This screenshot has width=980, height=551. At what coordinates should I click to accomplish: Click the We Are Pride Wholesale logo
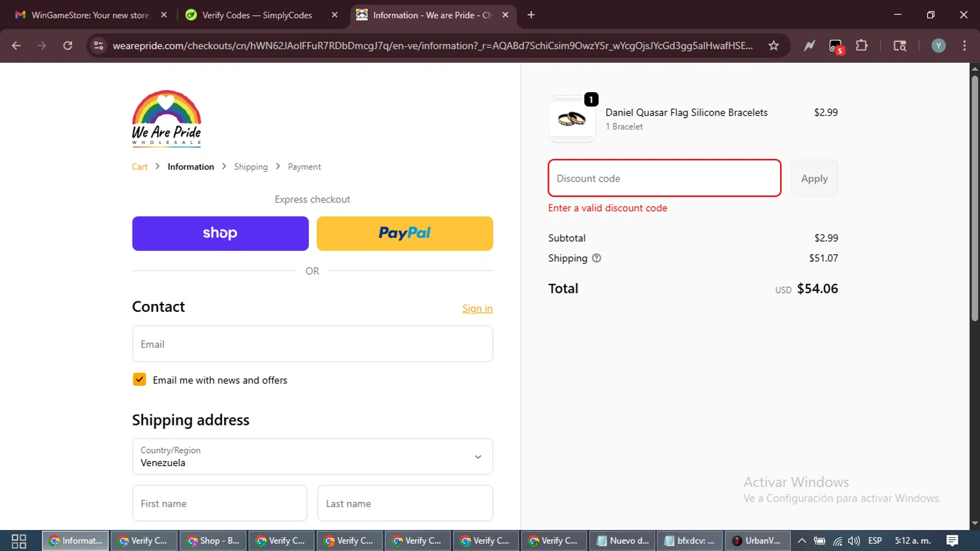(167, 118)
